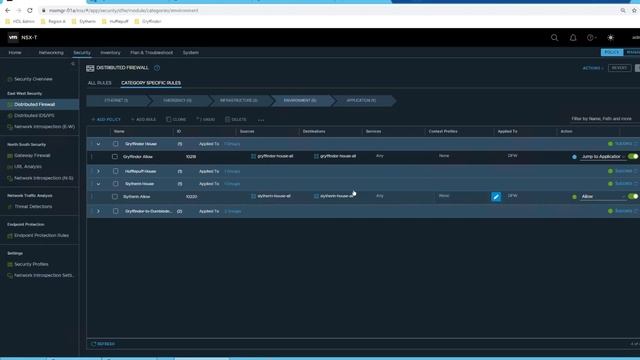Image resolution: width=640 pixels, height=360 pixels.
Task: Tick the Hufflepuff House policy checkbox
Action: click(116, 171)
